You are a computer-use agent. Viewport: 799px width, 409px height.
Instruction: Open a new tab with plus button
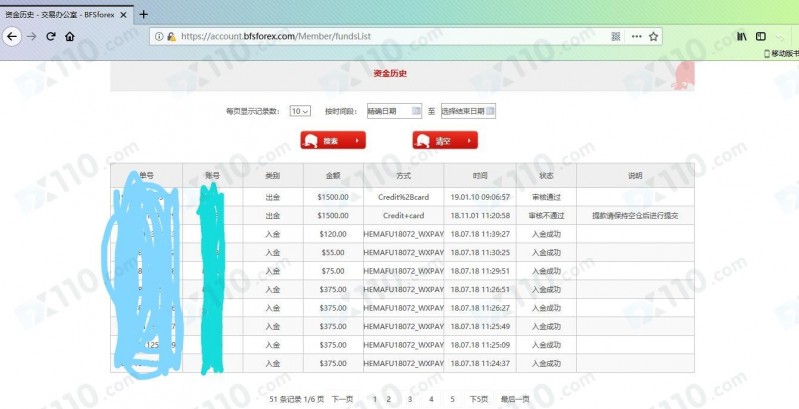click(143, 14)
